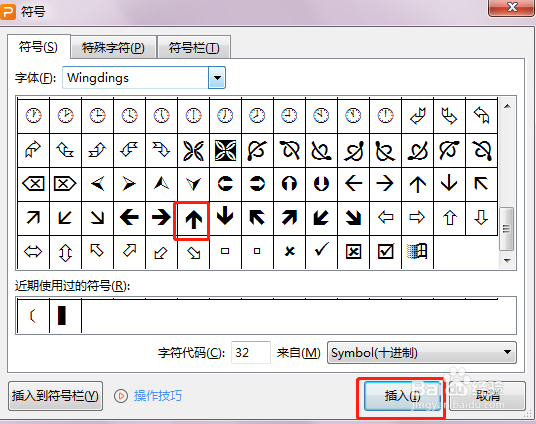Screen dimensions: 536x424
Task: Choose the backspace-shaped delete left symbol
Action: click(33, 184)
